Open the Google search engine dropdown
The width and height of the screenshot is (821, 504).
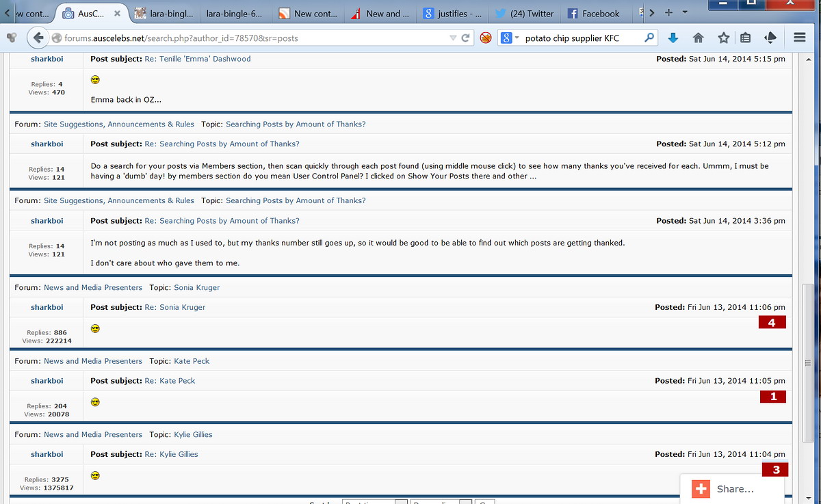point(510,38)
